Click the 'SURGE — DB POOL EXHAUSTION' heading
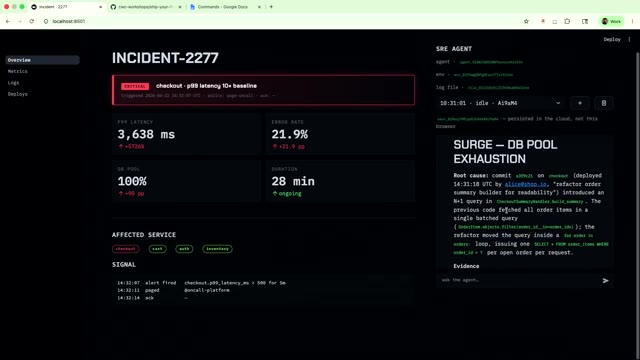 pos(505,152)
